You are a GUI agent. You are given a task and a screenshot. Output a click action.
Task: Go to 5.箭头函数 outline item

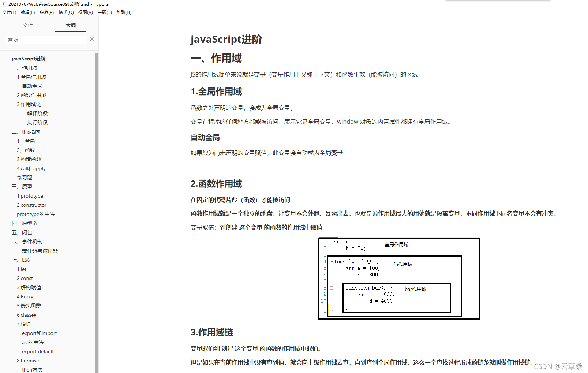(x=29, y=306)
